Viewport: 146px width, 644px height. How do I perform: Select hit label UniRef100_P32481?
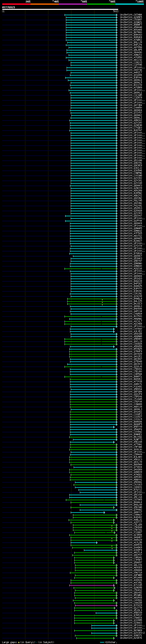[131, 387]
